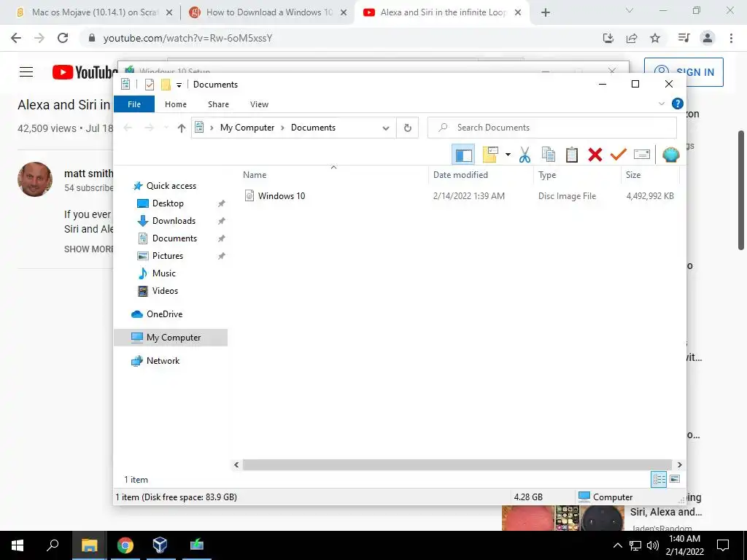This screenshot has height=560, width=747.
Task: Click the horizontal scrollbar right arrow
Action: (x=679, y=464)
